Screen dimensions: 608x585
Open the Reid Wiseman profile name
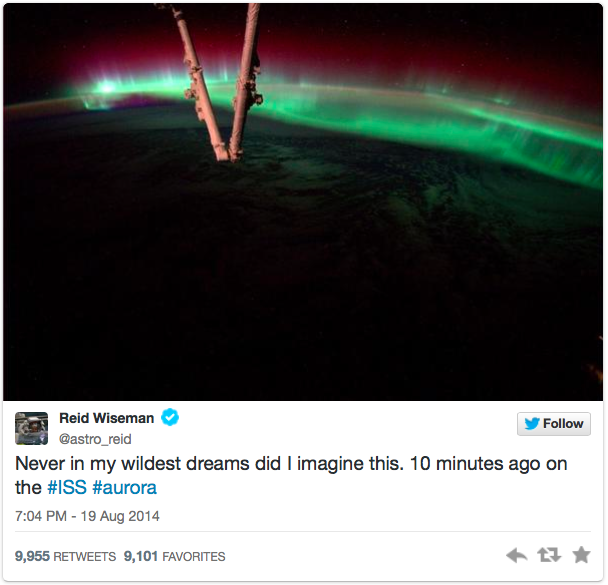pyautogui.click(x=107, y=418)
